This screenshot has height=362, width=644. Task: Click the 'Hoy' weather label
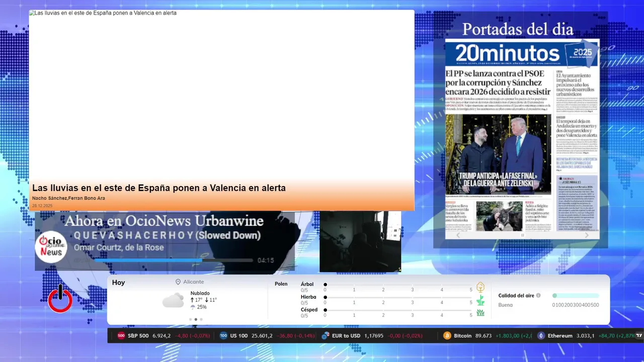(x=118, y=283)
